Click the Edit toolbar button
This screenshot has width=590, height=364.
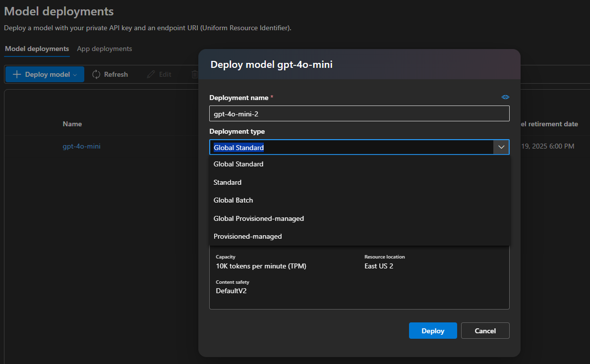tap(159, 74)
